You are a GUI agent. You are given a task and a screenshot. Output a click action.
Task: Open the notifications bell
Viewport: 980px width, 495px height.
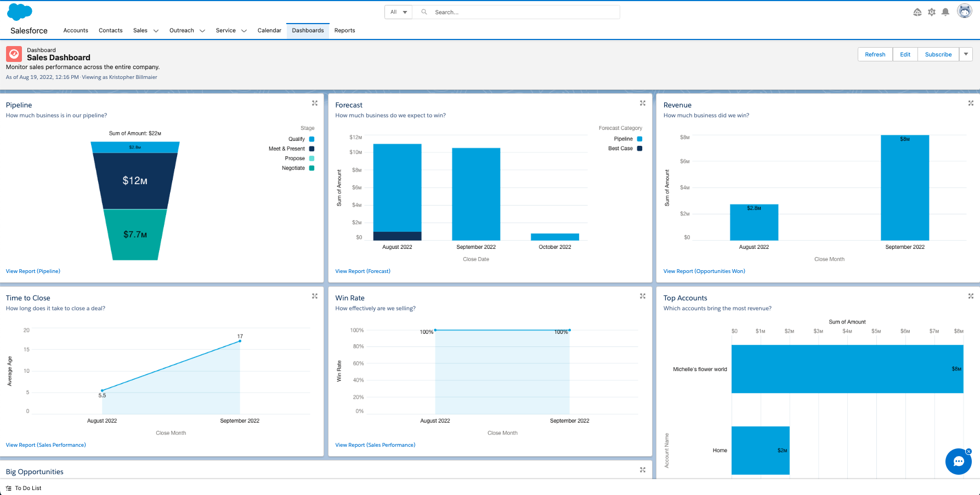945,12
